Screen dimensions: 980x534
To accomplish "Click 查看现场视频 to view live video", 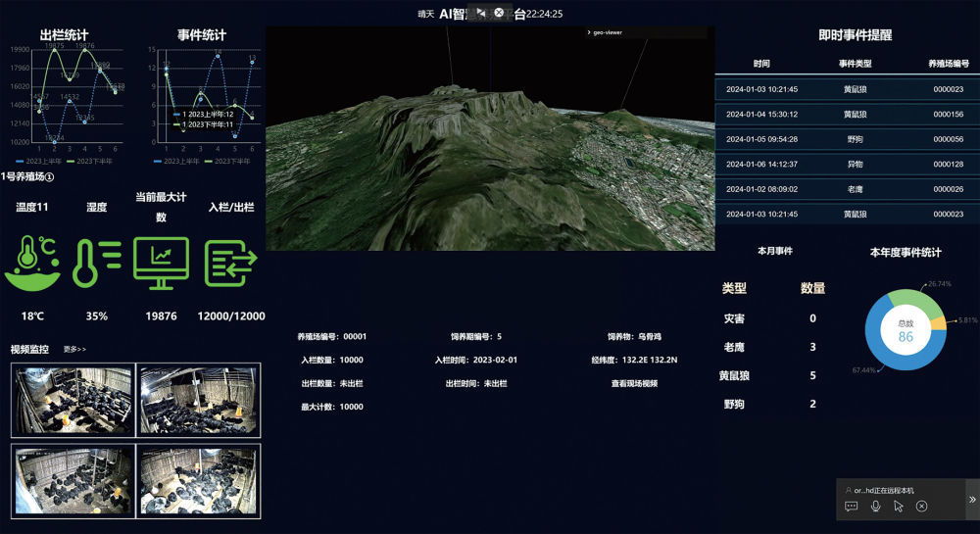I will point(634,383).
